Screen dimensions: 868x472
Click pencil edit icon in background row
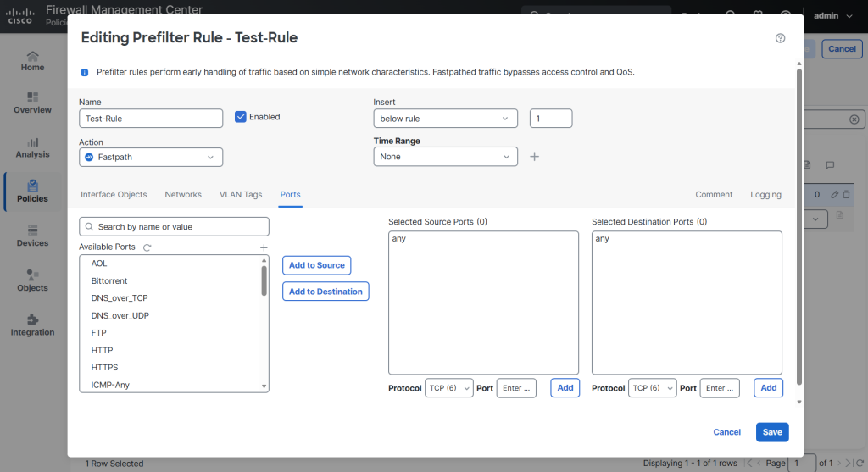[834, 194]
